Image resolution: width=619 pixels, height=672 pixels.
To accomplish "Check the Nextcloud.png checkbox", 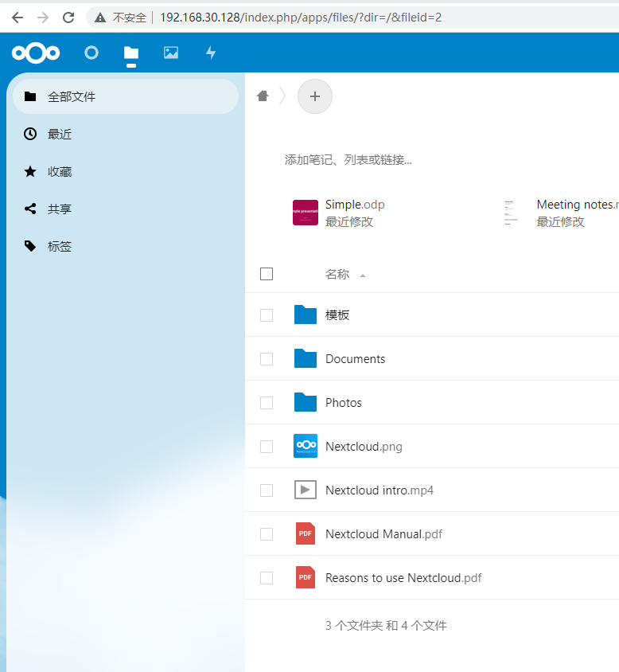I will pyautogui.click(x=267, y=447).
